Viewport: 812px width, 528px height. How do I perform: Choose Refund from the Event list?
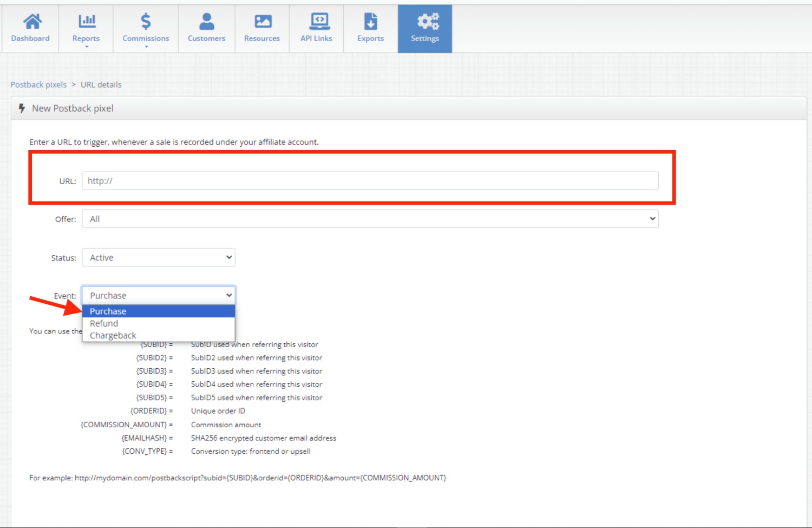tap(159, 323)
